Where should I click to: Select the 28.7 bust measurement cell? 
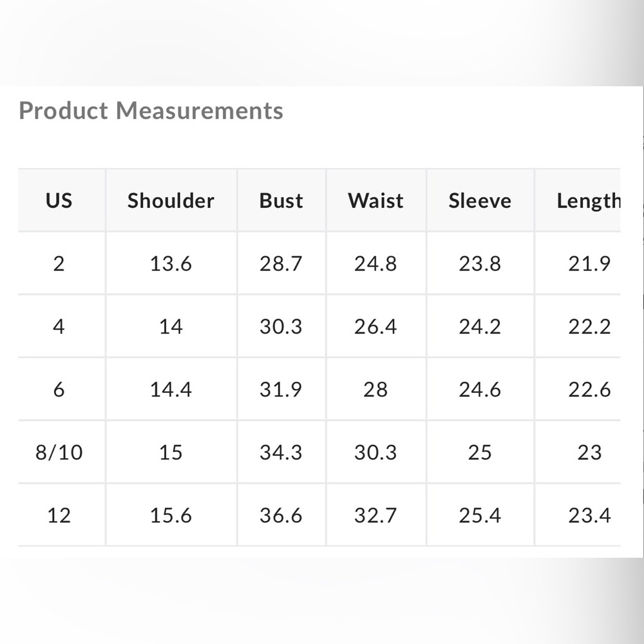coord(281,264)
